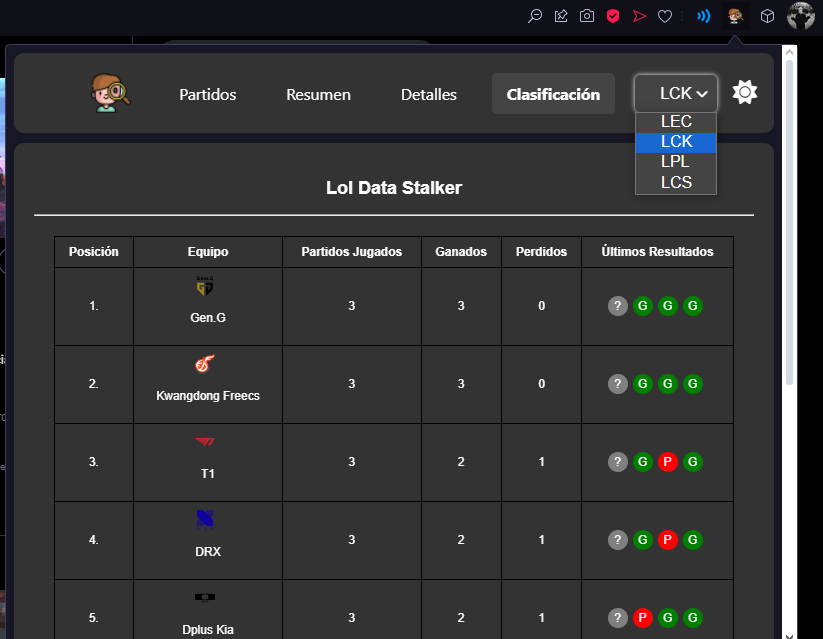Viewport: 823px width, 639px height.
Task: Click the DRX team name
Action: pos(208,552)
